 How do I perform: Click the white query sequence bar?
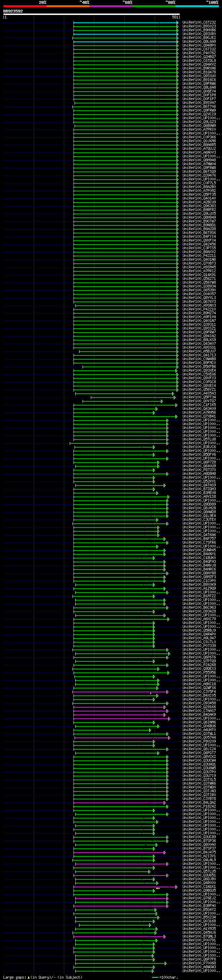tap(92, 15)
